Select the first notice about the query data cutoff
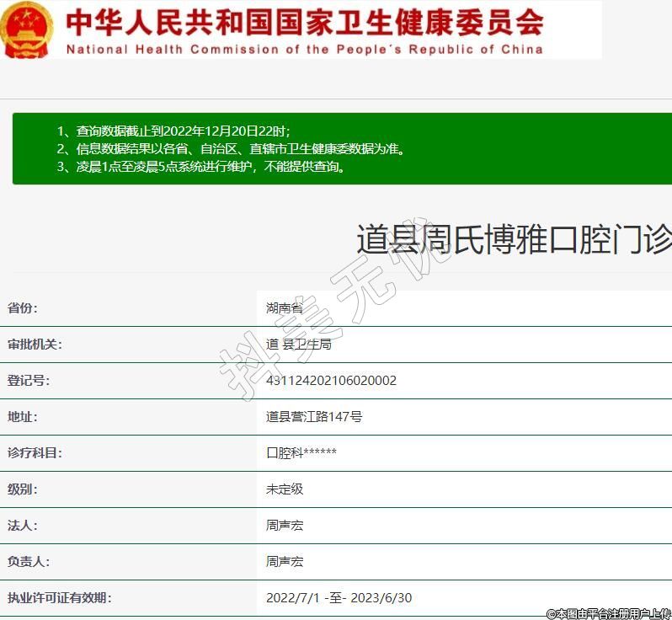 point(173,131)
